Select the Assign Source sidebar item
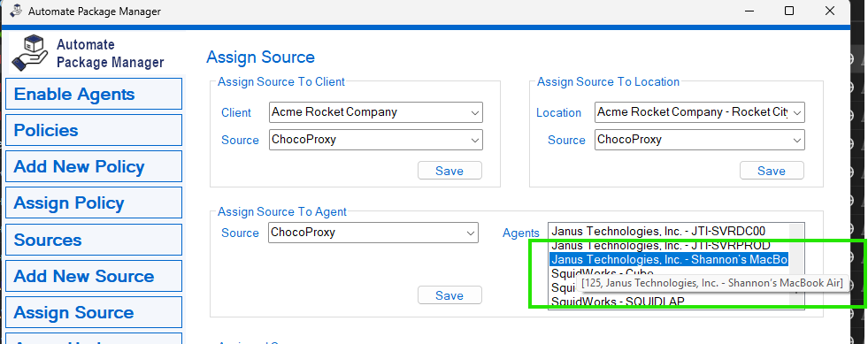 [x=94, y=312]
